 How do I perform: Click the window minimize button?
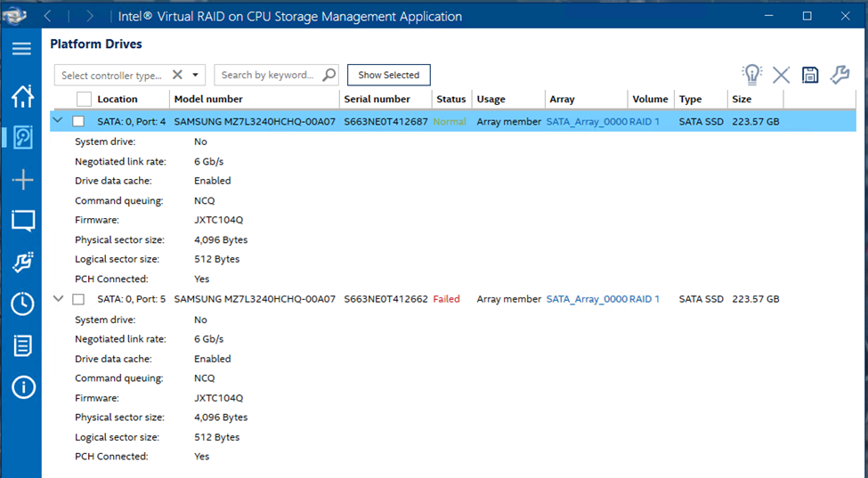(769, 16)
